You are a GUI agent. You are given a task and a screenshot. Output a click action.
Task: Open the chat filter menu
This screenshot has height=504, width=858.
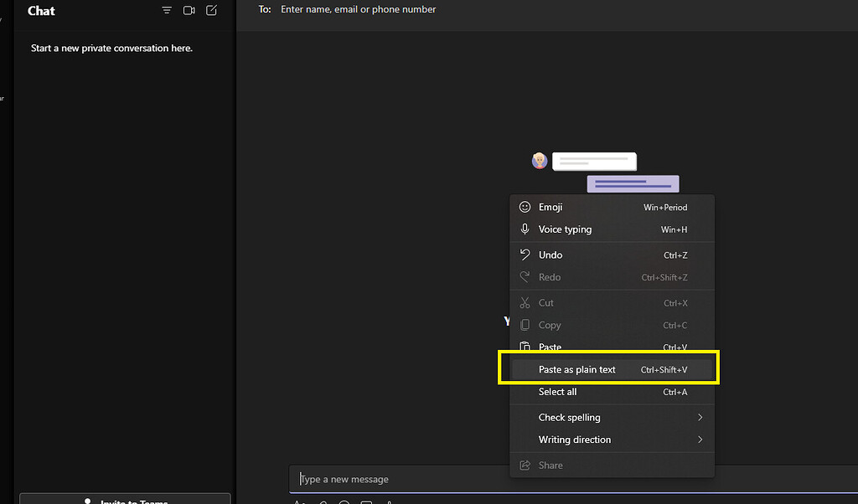[167, 10]
